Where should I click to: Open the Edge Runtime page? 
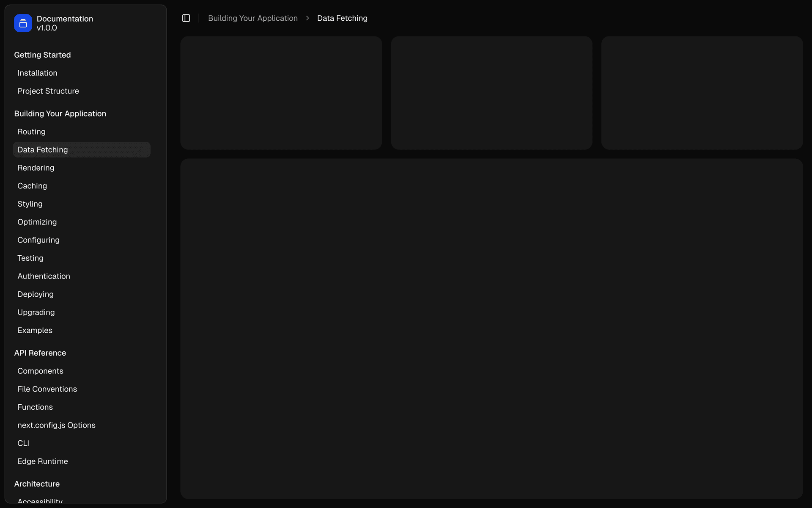click(x=43, y=461)
